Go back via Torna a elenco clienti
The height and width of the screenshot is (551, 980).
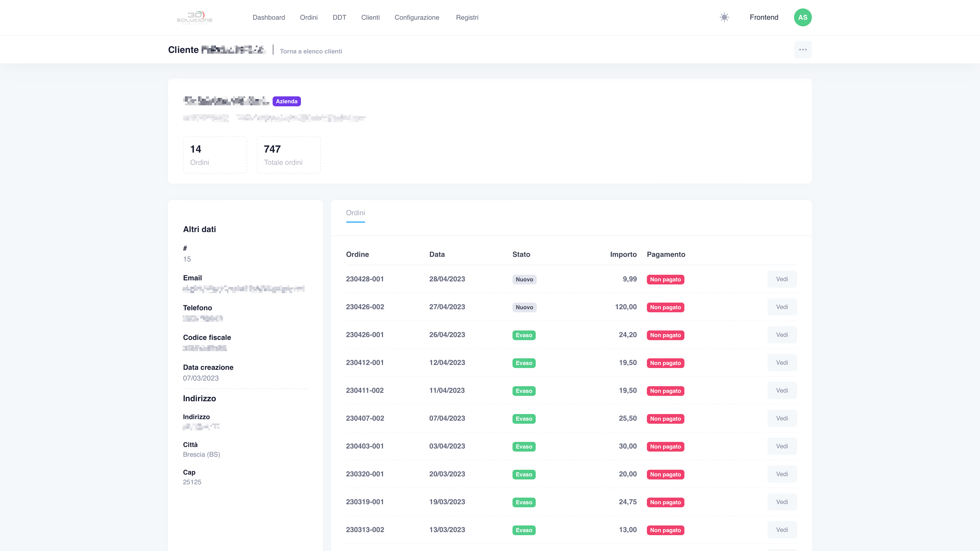(311, 51)
